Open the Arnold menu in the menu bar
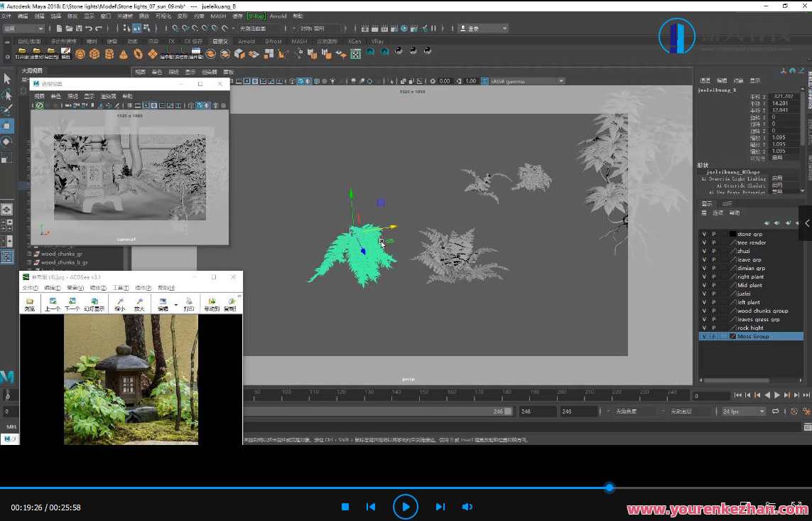Image resolution: width=812 pixels, height=521 pixels. pyautogui.click(x=278, y=16)
